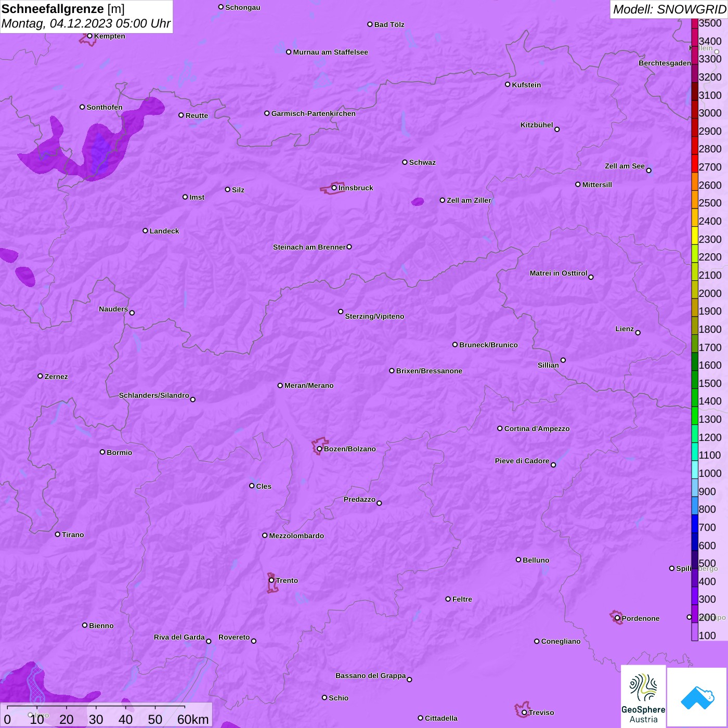Viewport: 728px width, 728px height.
Task: Click the Cortina d'Ampezzo location dot
Action: point(500,428)
